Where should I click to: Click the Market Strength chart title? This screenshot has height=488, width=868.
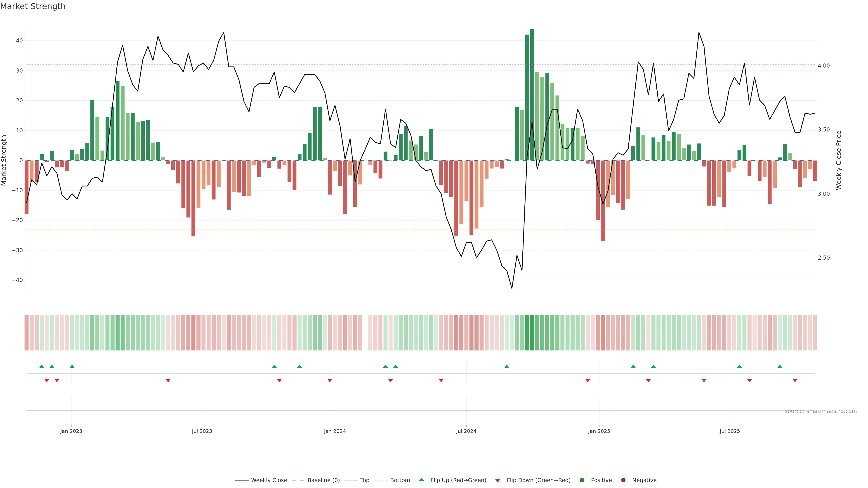pos(33,6)
